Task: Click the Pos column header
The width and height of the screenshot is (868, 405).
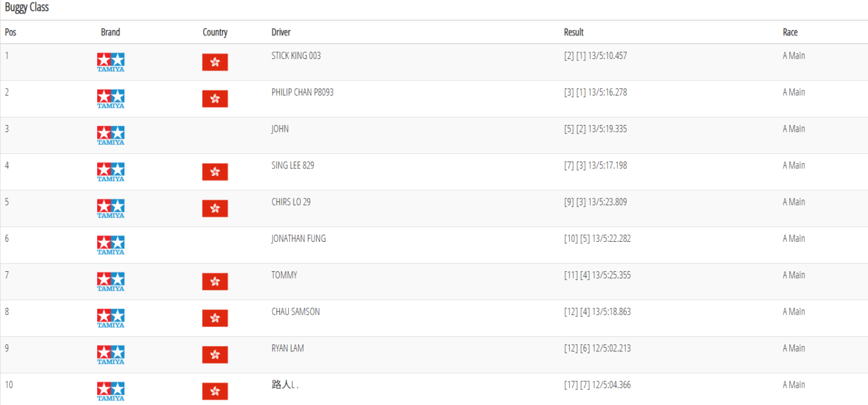Action: 10,32
